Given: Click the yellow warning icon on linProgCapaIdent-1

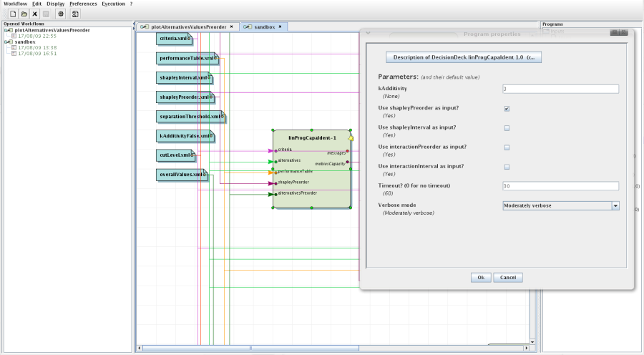Looking at the screenshot, I should (x=351, y=138).
